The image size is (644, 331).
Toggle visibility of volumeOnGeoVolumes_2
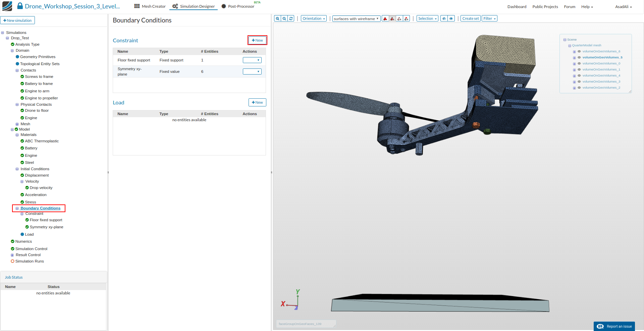579,88
